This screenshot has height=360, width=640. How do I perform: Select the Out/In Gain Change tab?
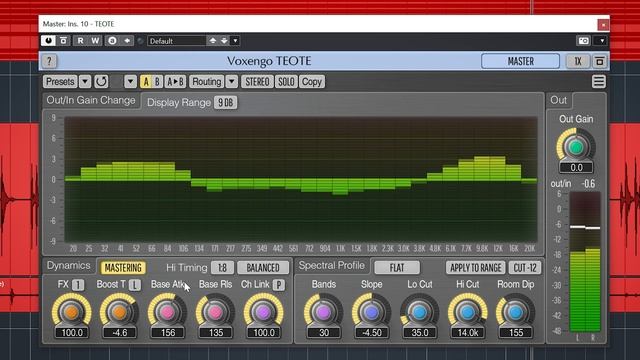[91, 100]
